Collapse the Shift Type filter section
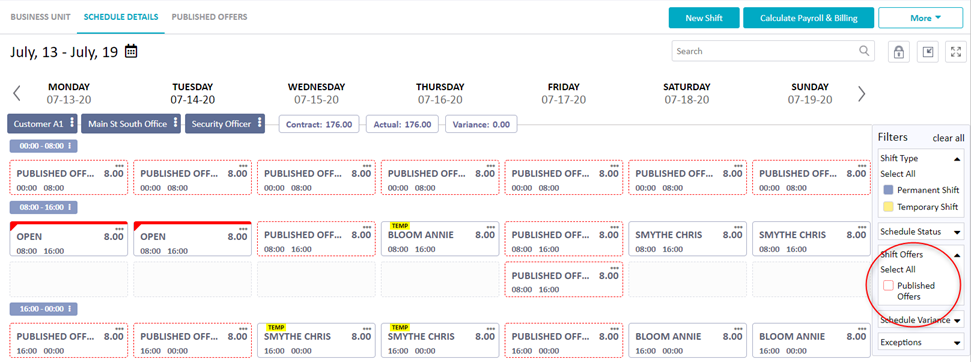This screenshot has height=362, width=971. click(x=957, y=158)
